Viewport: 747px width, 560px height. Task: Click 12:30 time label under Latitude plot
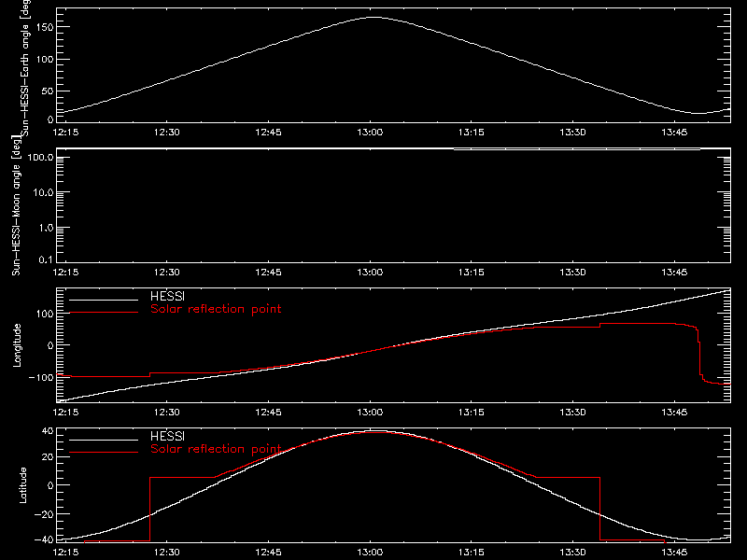click(x=167, y=553)
